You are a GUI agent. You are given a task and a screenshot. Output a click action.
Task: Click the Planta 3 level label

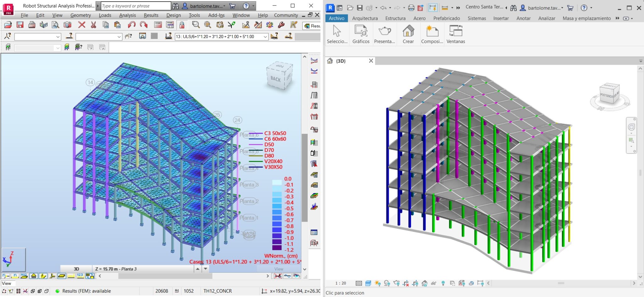point(249,185)
